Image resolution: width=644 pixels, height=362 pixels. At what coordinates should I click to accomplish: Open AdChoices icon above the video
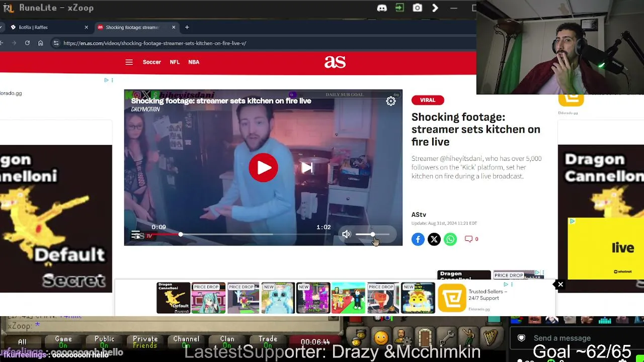[106, 80]
